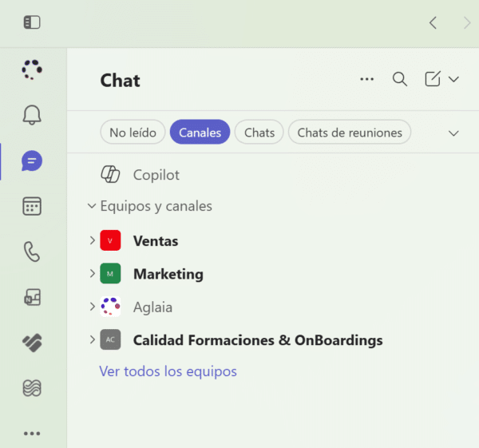The height and width of the screenshot is (448, 479).
Task: Open the Marketing team name
Action: click(x=168, y=274)
